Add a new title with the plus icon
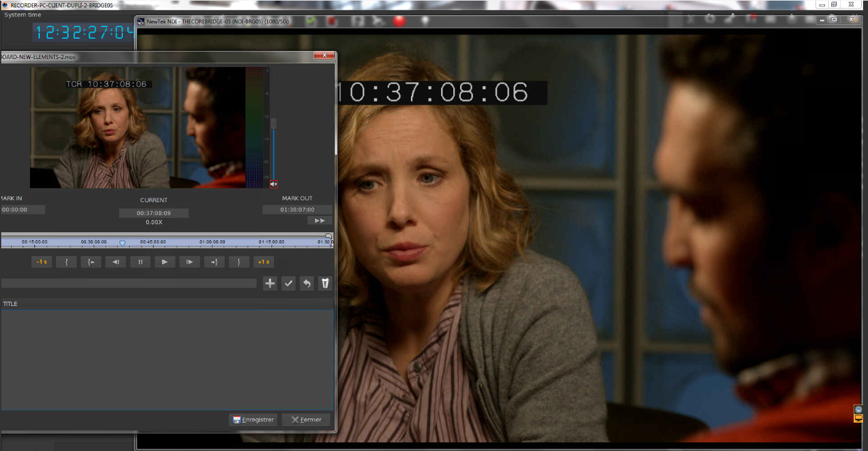The width and height of the screenshot is (868, 451). click(x=270, y=283)
